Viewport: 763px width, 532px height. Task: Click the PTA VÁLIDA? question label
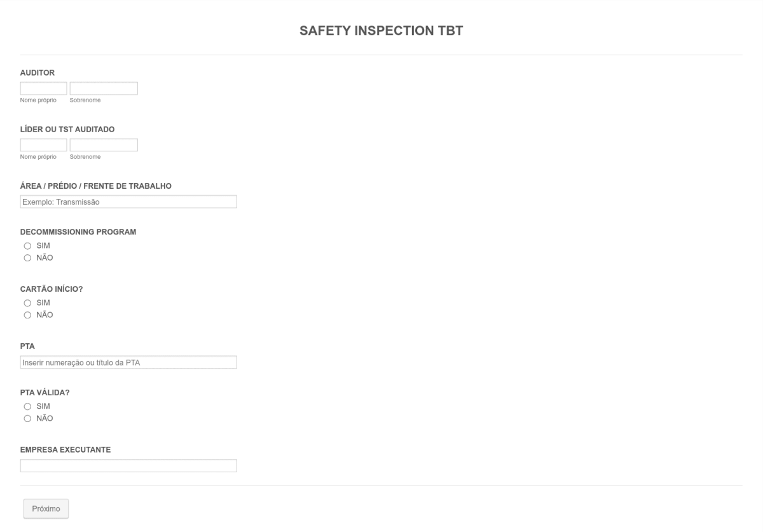(x=44, y=392)
